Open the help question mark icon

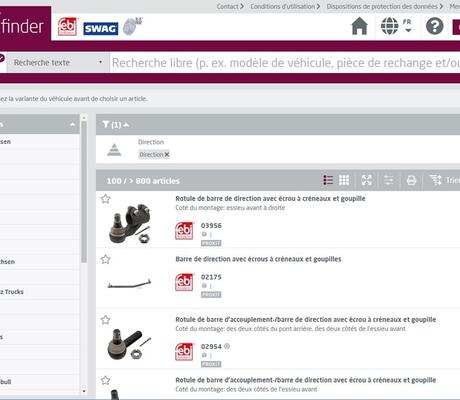point(435,26)
